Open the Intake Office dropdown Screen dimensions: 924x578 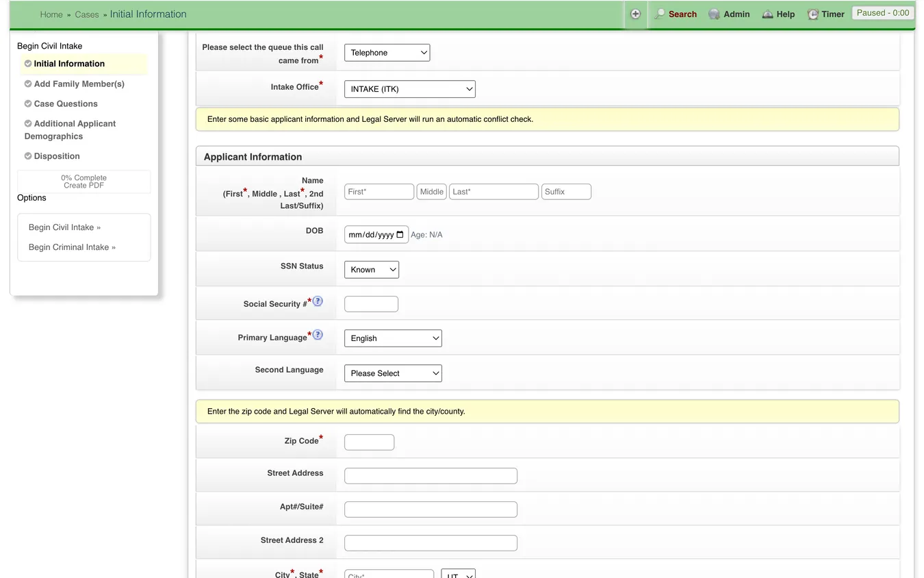[409, 89]
